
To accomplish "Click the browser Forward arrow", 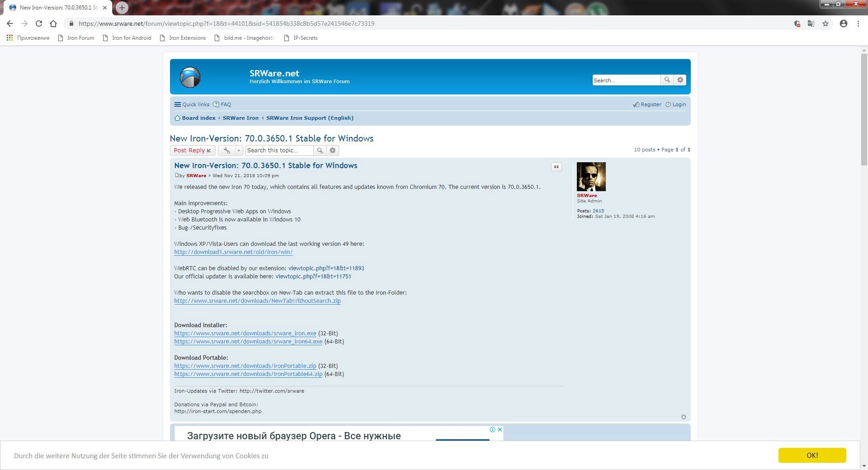I will pyautogui.click(x=24, y=23).
